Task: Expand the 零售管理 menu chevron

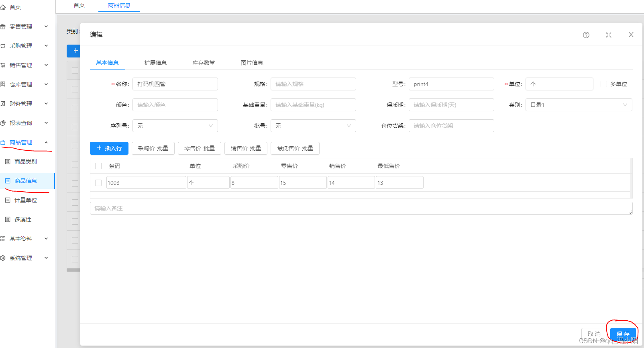Action: pos(46,27)
